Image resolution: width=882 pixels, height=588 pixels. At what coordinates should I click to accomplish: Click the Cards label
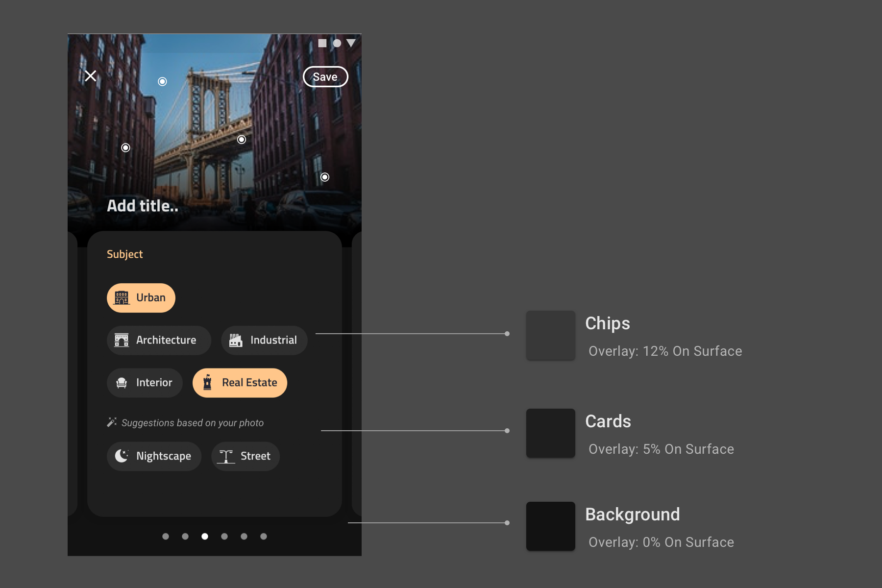coord(608,421)
